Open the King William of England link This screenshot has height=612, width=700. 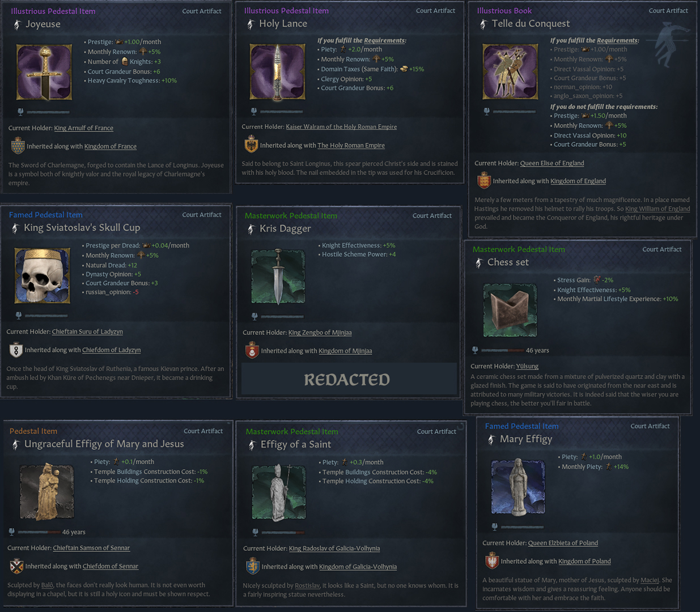(657, 209)
